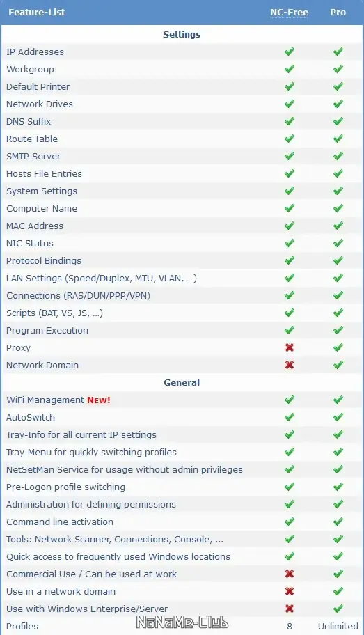Viewport: 364px width, 635px height.
Task: Click the Pre-Logon profile switching row label
Action: (65, 487)
